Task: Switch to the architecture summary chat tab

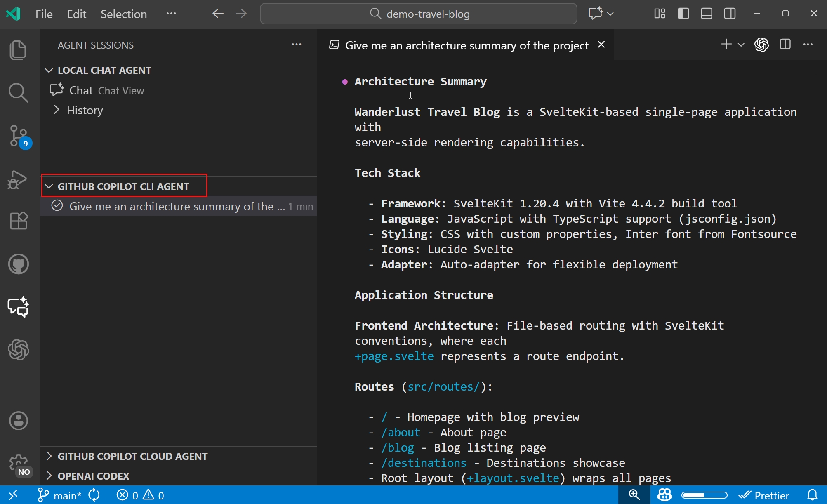Action: click(465, 45)
